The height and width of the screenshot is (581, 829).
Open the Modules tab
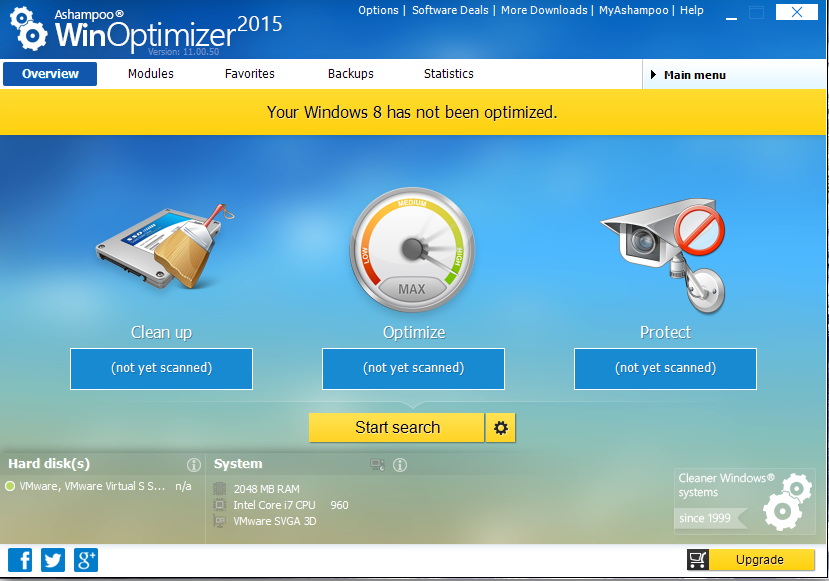pos(151,73)
